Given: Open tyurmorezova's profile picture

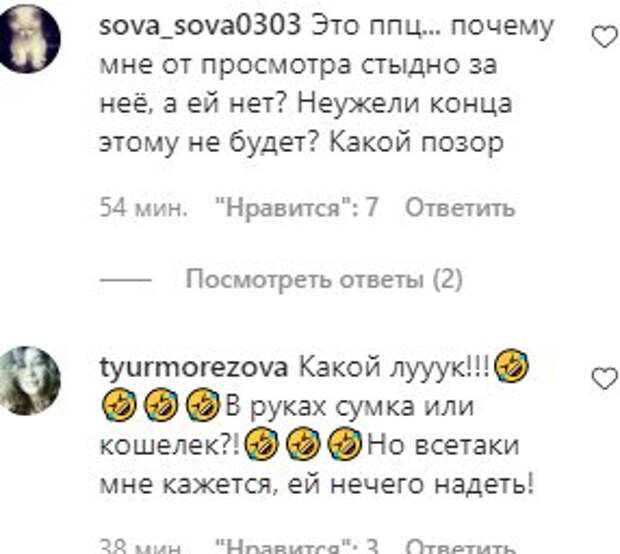Looking at the screenshot, I should click(30, 380).
